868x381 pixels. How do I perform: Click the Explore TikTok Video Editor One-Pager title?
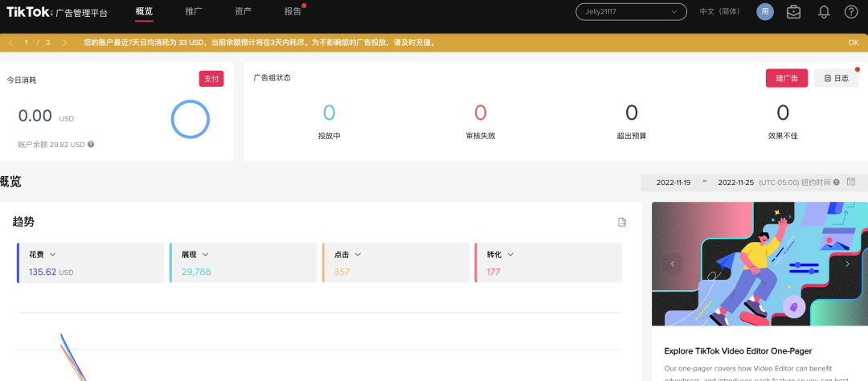coord(738,351)
